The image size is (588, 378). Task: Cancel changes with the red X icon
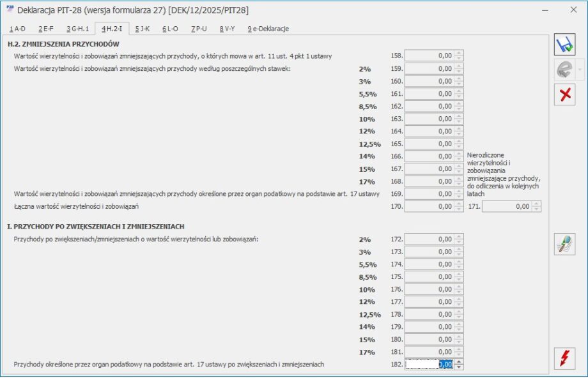pyautogui.click(x=564, y=94)
